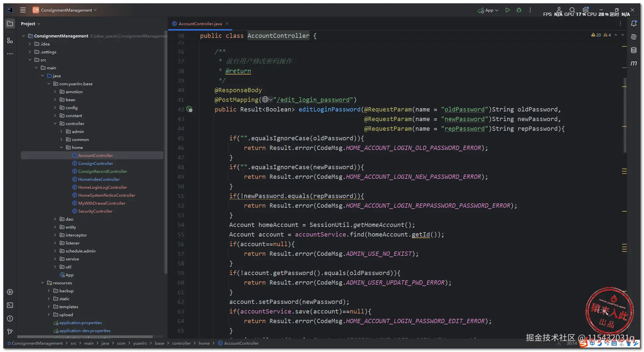The width and height of the screenshot is (644, 352).
Task: Open the Maven tool window
Action: pyautogui.click(x=634, y=63)
